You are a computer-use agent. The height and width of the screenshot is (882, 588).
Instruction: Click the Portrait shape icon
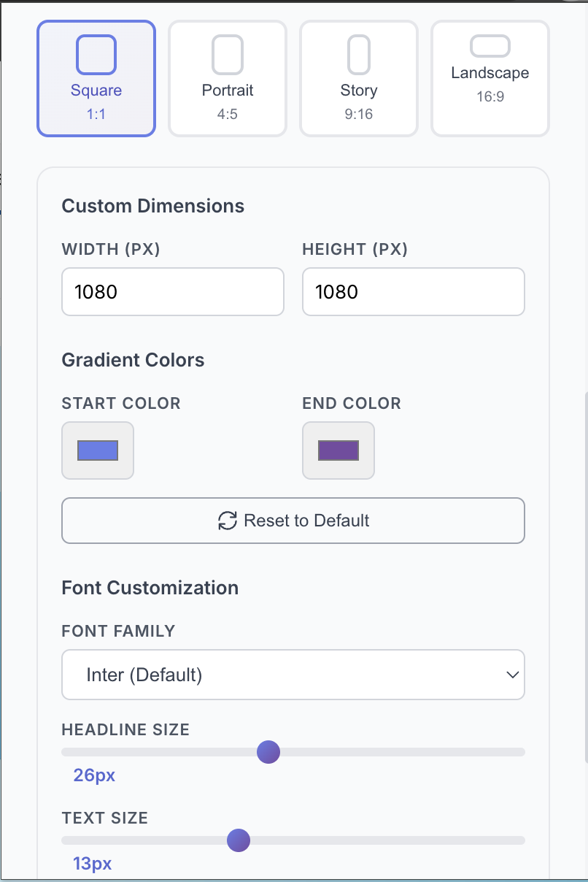click(x=228, y=55)
